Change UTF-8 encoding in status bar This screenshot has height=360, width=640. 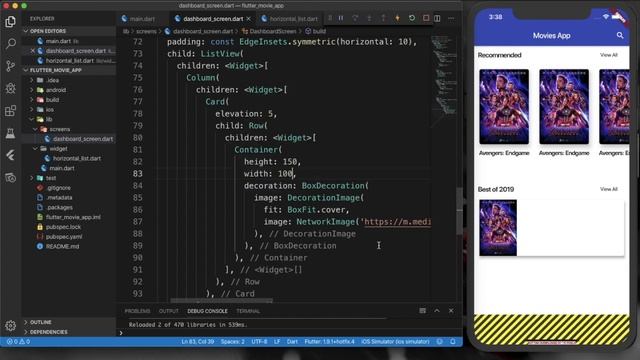coord(259,342)
